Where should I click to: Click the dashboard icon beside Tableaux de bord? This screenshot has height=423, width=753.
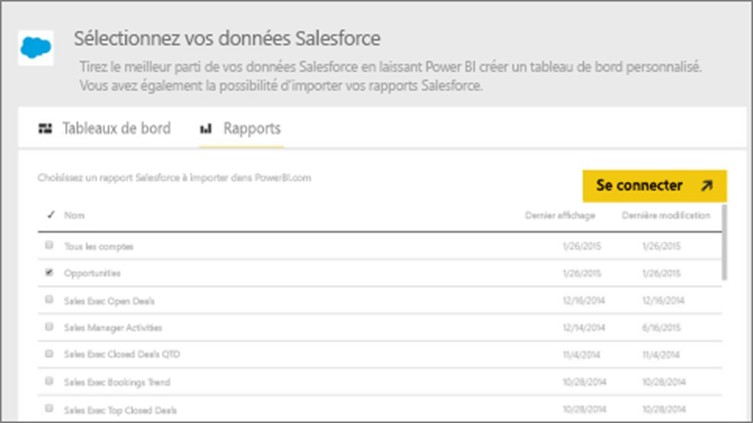point(45,128)
